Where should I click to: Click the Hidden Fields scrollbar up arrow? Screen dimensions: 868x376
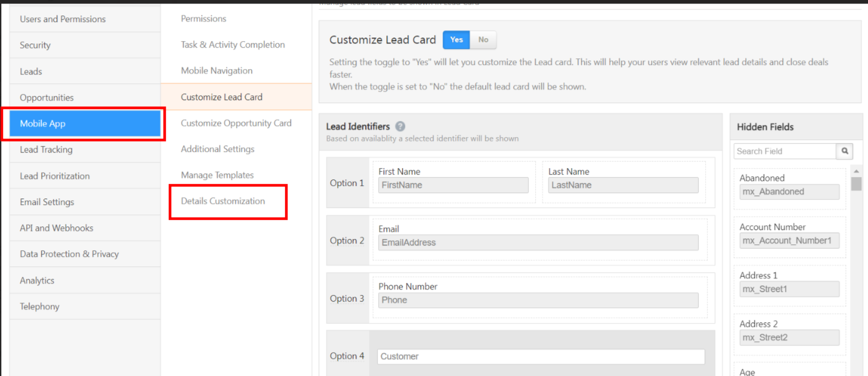coord(856,172)
